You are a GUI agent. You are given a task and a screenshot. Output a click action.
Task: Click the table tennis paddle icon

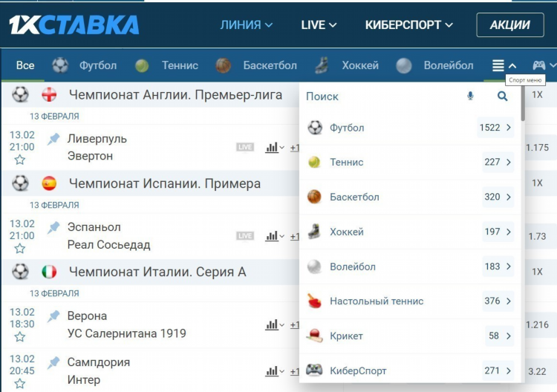pos(314,301)
